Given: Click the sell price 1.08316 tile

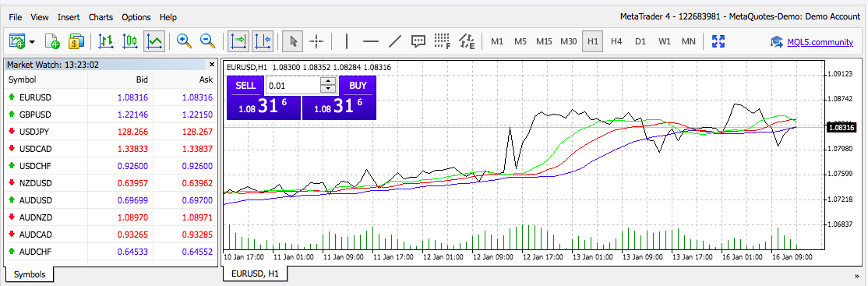Looking at the screenshot, I should coord(263,108).
